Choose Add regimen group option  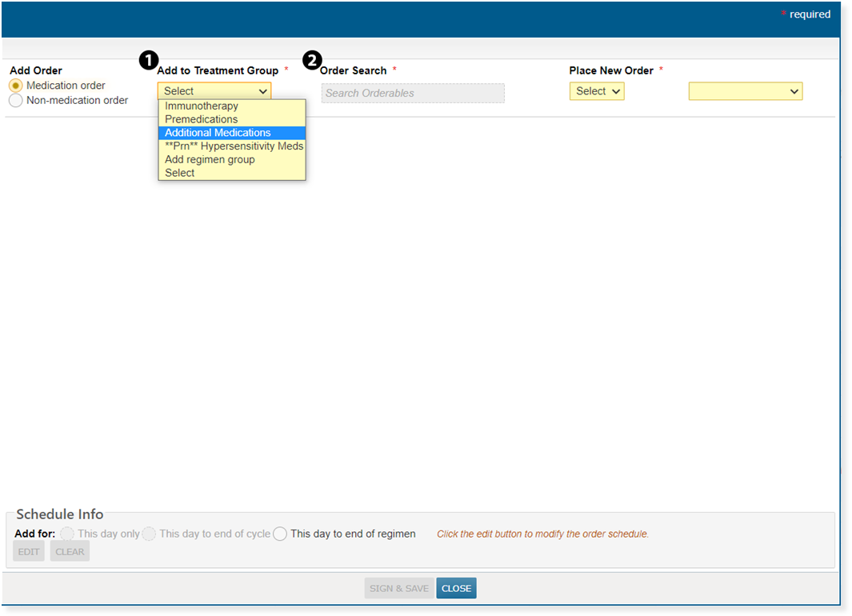coord(210,159)
